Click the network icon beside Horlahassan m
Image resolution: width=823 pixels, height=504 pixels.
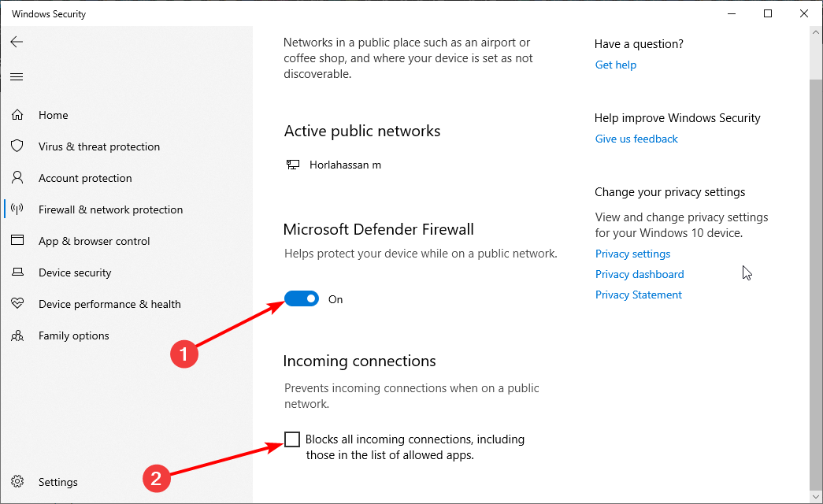[293, 165]
